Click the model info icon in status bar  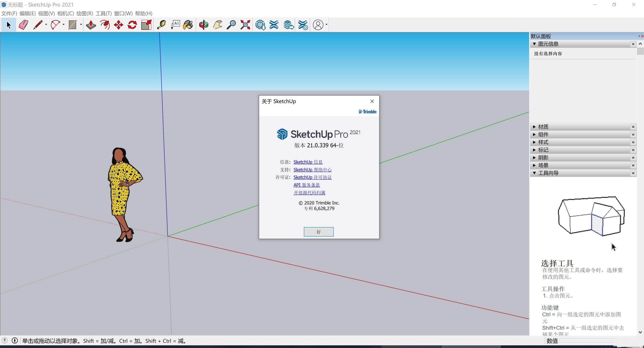(x=15, y=341)
